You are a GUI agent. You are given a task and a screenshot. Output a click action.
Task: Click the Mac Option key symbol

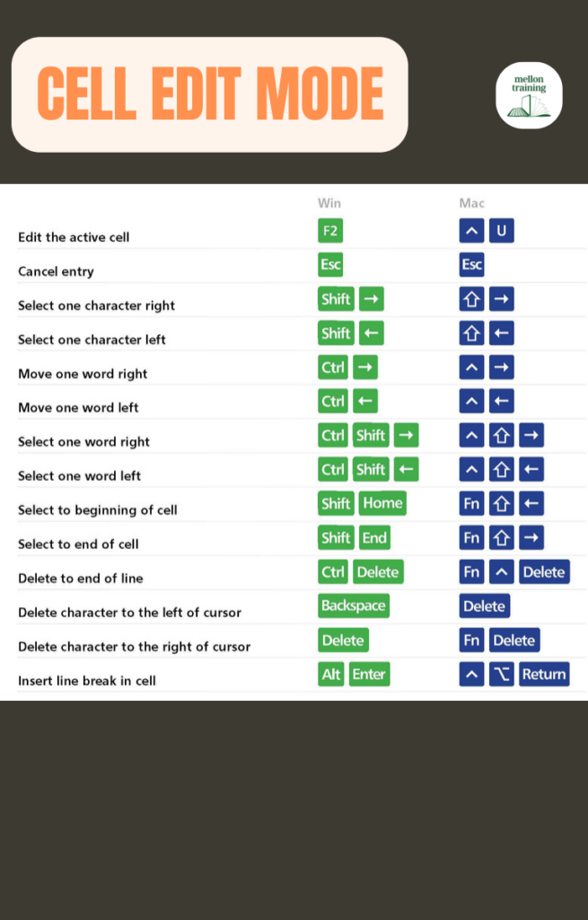[501, 674]
